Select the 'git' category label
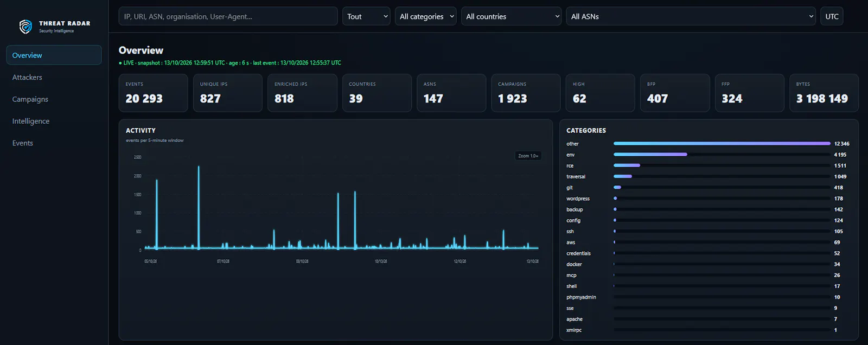 pyautogui.click(x=570, y=188)
